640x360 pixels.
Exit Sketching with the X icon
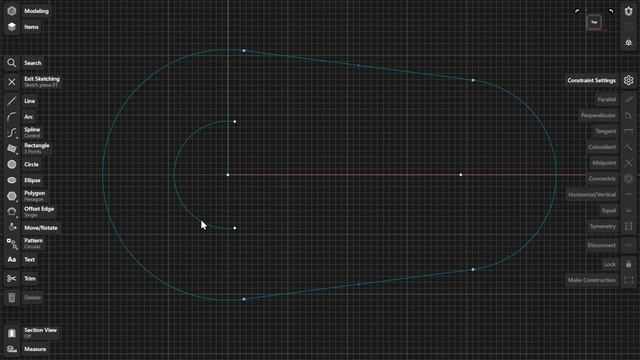(x=12, y=82)
